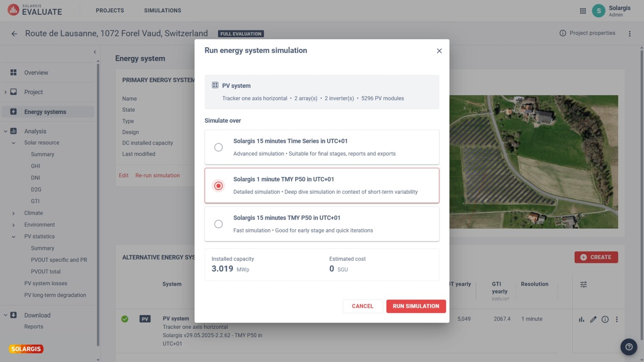Open the SIMULATIONS menu
This screenshot has height=362, width=644.
click(x=162, y=11)
